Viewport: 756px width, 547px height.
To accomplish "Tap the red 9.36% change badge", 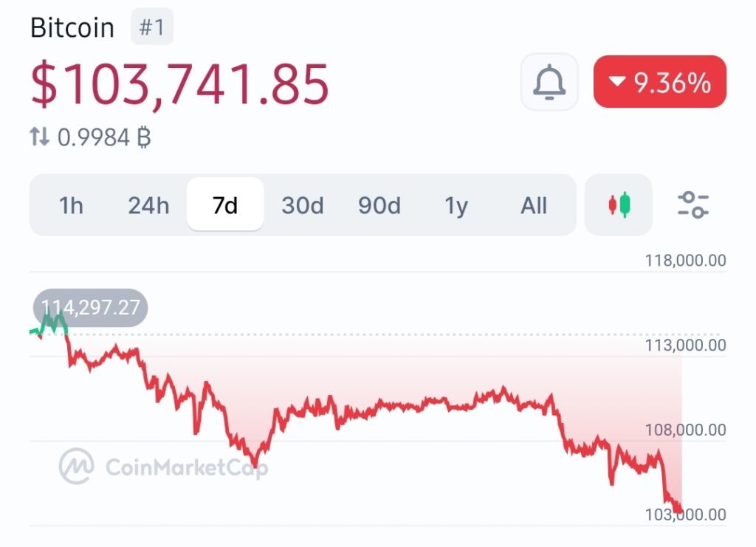I will (x=660, y=82).
